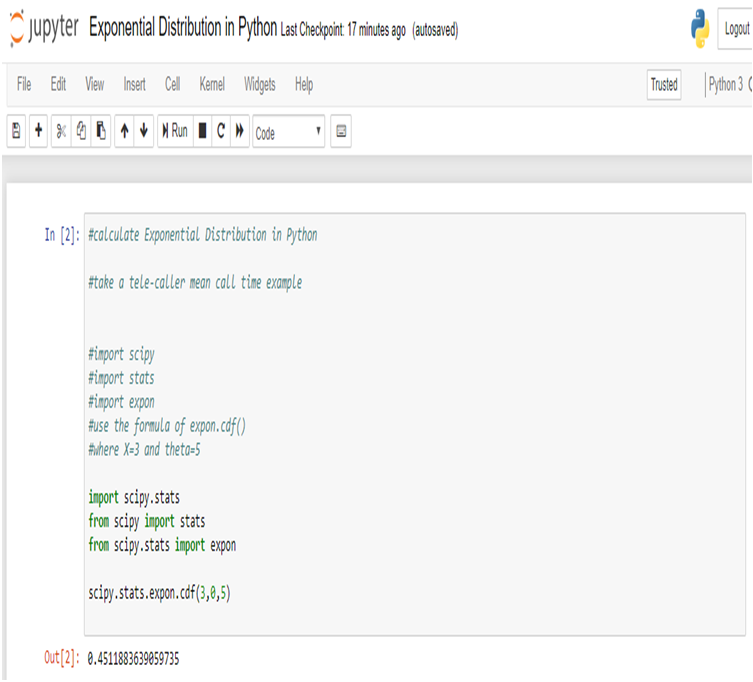Move selected cell down arrow

144,131
